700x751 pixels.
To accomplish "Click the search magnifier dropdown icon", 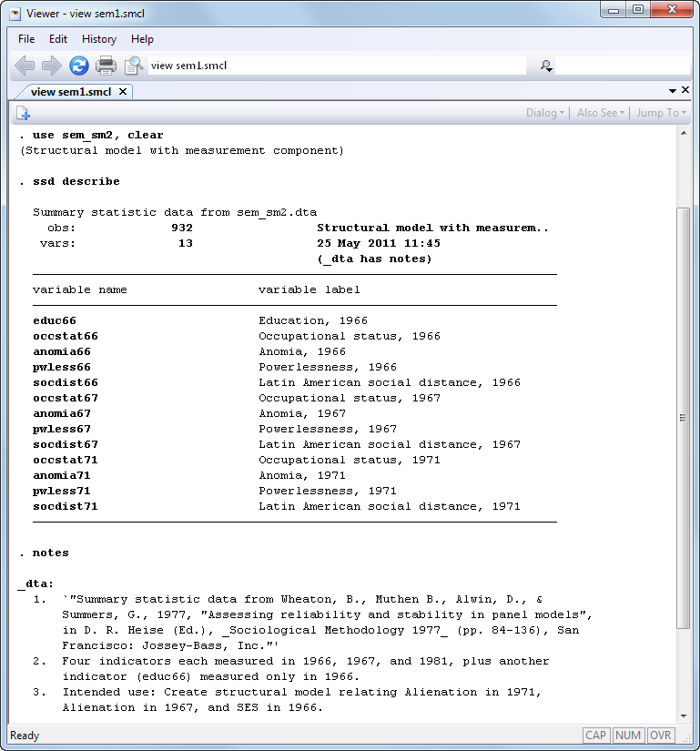I will click(546, 66).
